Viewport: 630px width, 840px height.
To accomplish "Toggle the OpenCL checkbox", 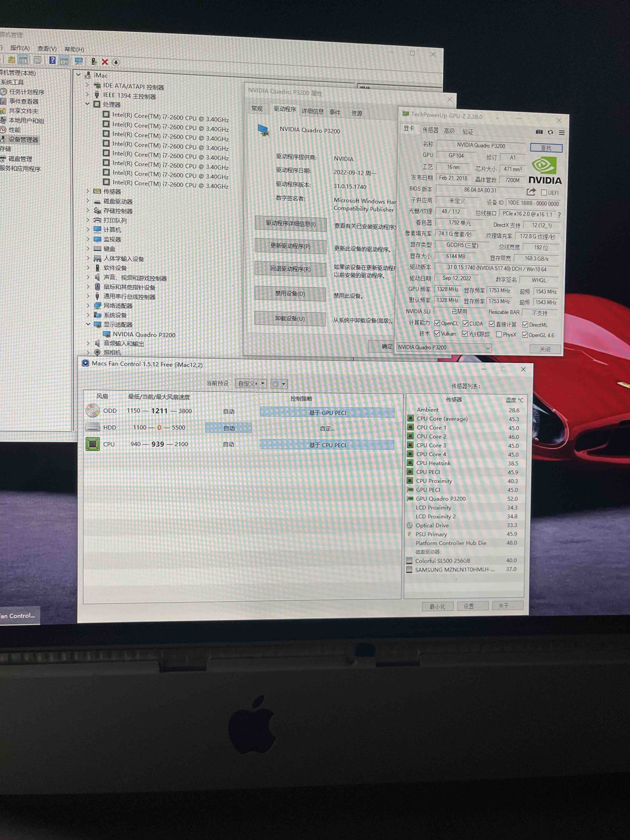I will (x=437, y=323).
